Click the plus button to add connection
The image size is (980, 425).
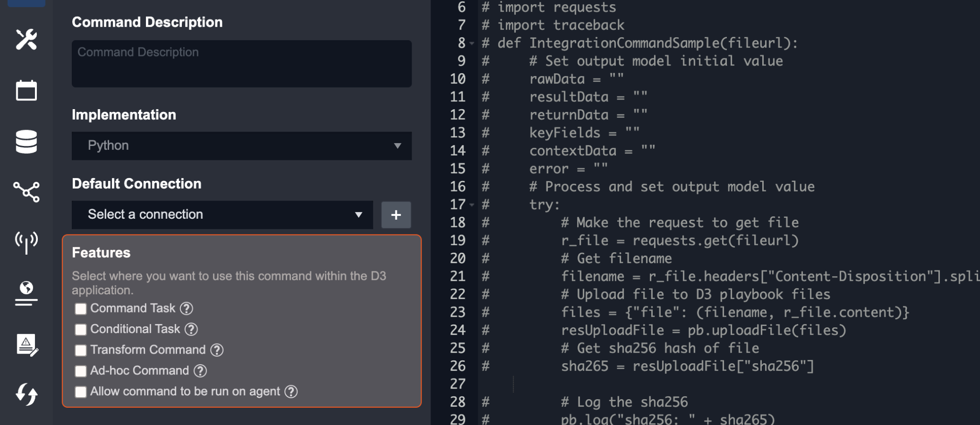point(396,215)
